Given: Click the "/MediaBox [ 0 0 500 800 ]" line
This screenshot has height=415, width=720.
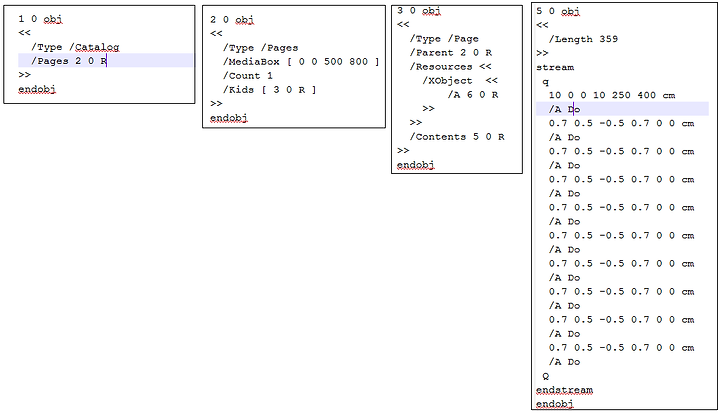Looking at the screenshot, I should tap(301, 62).
